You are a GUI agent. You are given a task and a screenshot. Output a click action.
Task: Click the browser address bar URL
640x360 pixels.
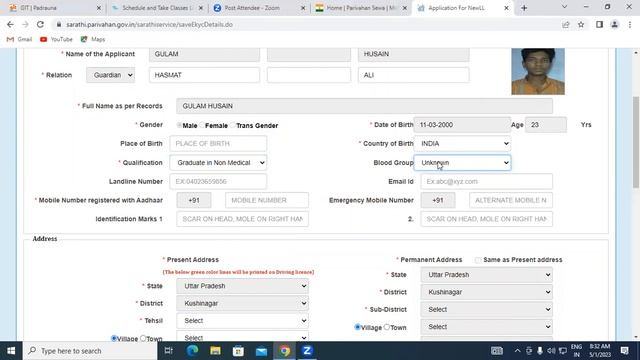click(149, 24)
